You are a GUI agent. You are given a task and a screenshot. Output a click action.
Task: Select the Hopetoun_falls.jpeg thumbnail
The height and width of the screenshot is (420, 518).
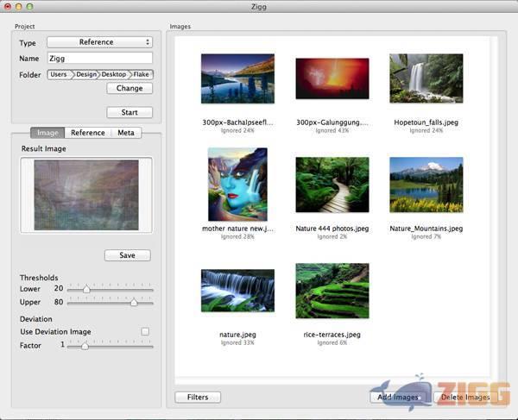(x=426, y=78)
